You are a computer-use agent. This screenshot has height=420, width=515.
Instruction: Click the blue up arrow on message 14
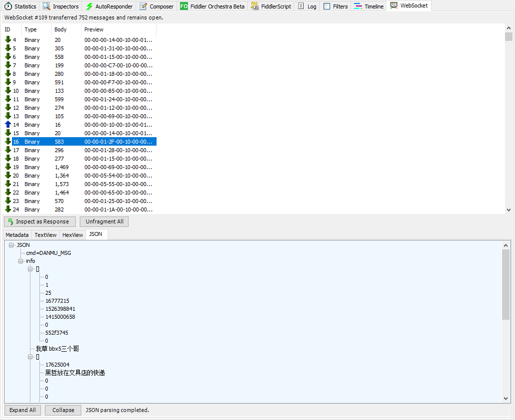pos(8,125)
